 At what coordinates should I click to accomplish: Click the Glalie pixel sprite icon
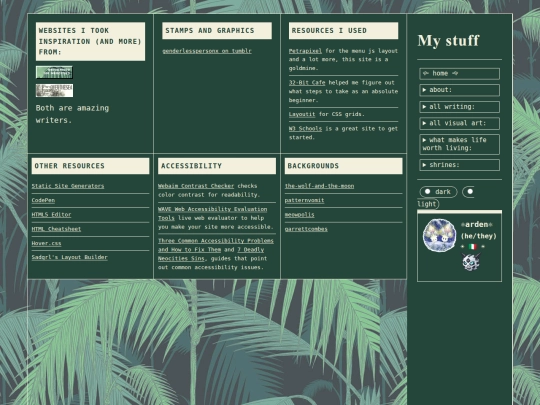click(x=471, y=262)
